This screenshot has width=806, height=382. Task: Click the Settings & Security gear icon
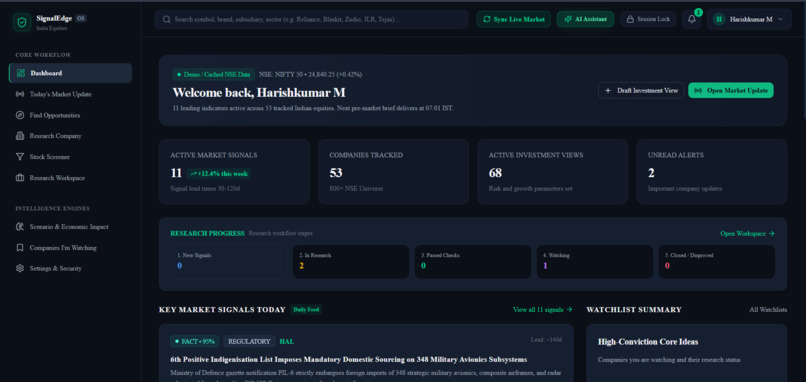20,268
